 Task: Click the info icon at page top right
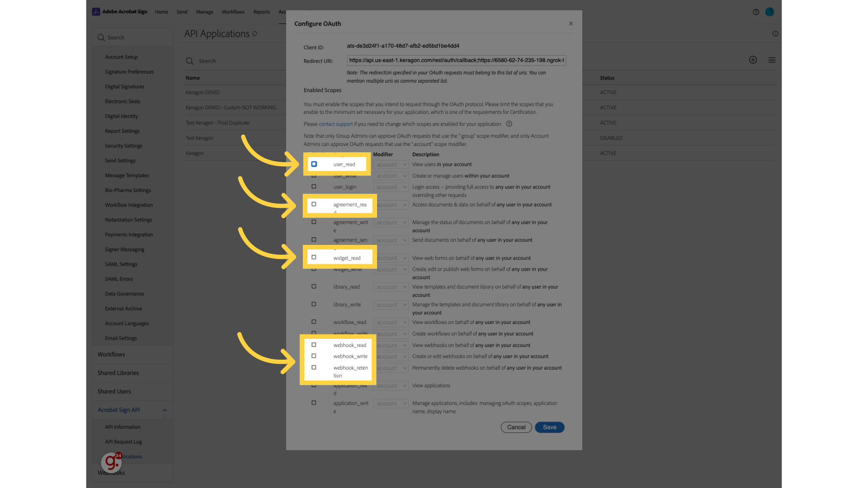[775, 33]
